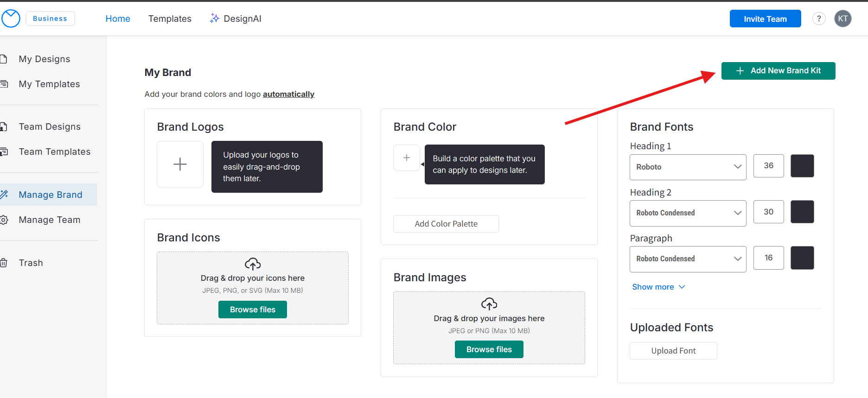Open the Paragraph font dropdown

point(688,259)
